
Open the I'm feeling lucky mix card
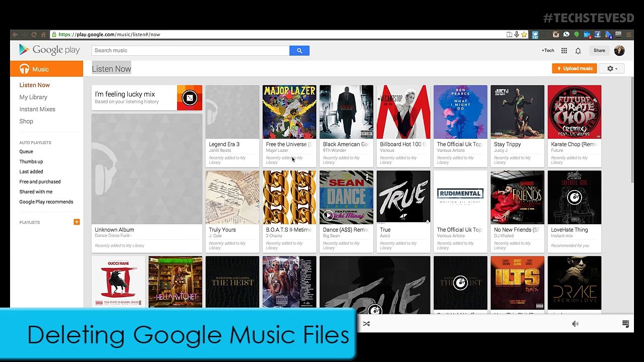point(147,98)
